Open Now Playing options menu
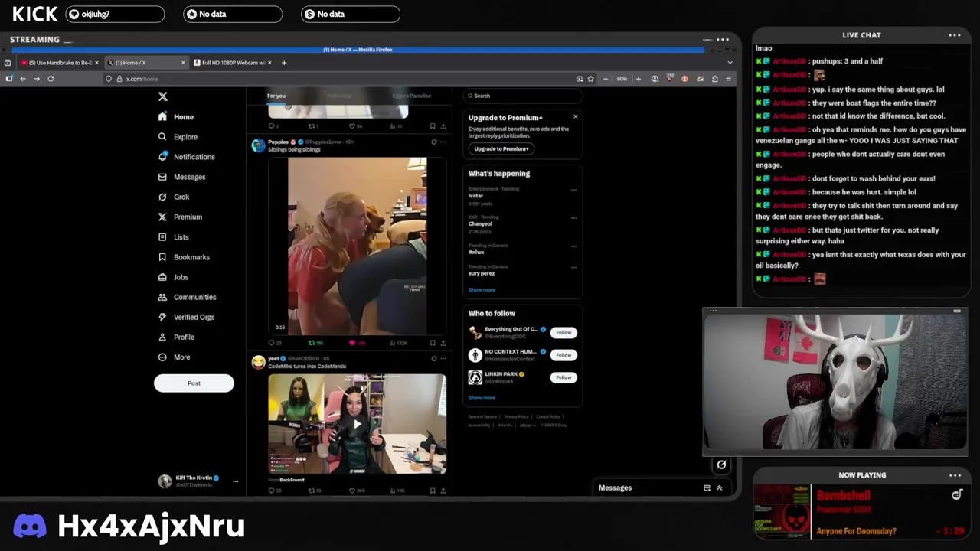This screenshot has height=551, width=980. pos(955,475)
